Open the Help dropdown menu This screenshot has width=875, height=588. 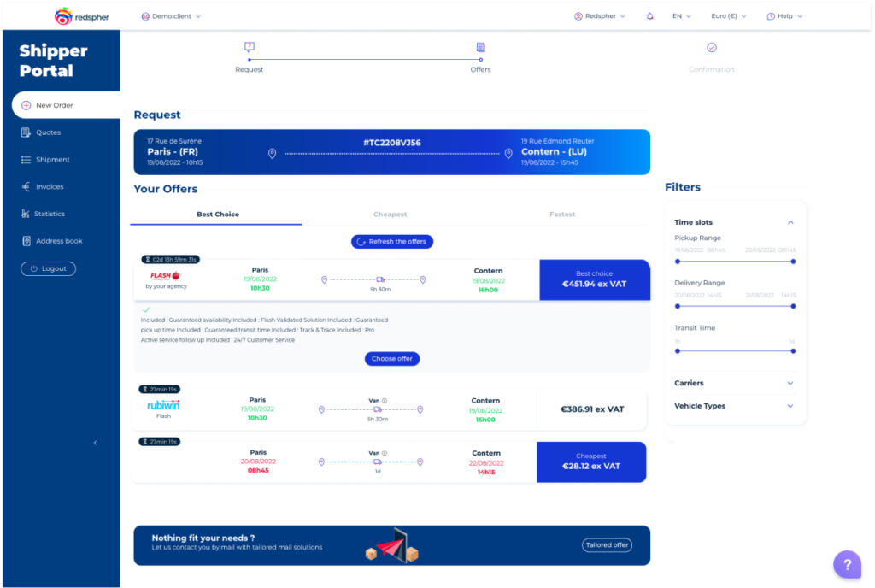[x=784, y=16]
